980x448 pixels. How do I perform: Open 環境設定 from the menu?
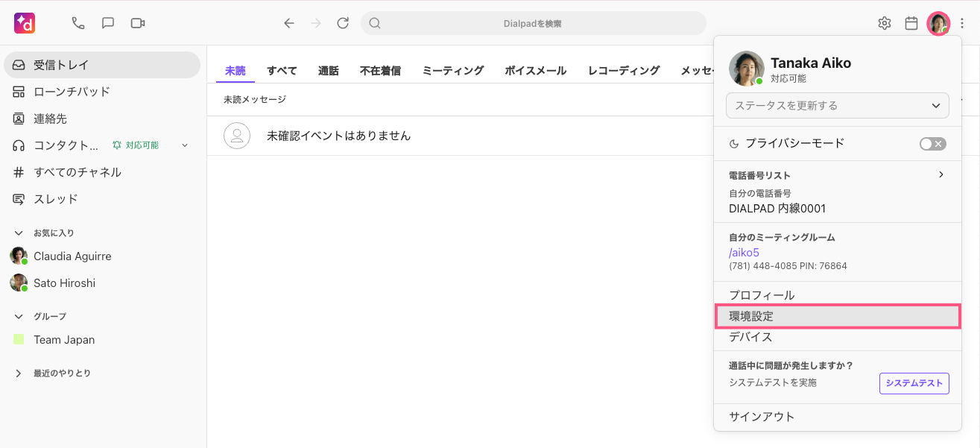coord(838,316)
